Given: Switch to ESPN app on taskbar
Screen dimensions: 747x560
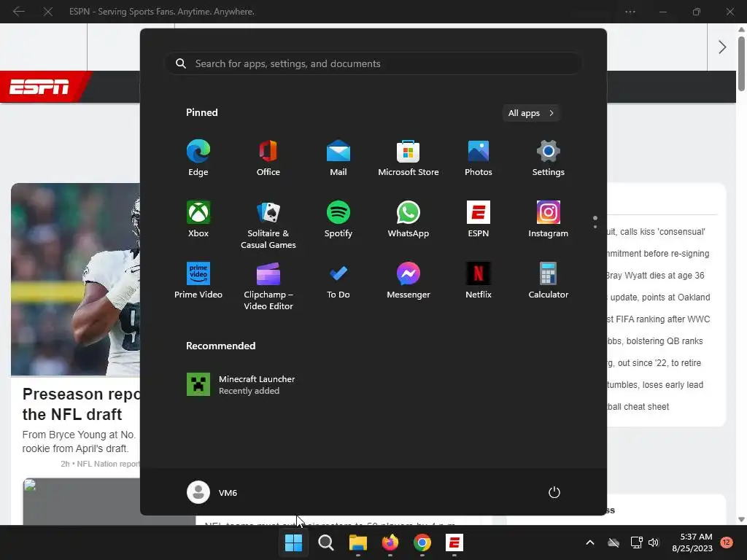Looking at the screenshot, I should 454,542.
